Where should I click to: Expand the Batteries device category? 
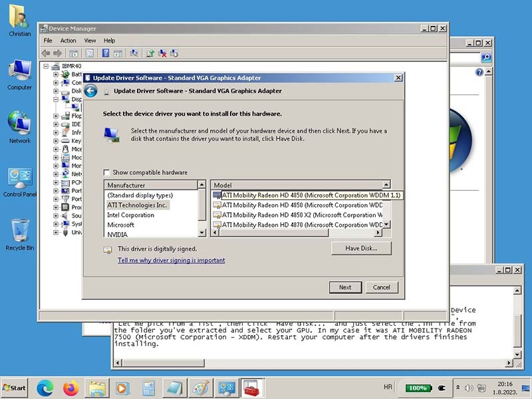click(x=56, y=74)
